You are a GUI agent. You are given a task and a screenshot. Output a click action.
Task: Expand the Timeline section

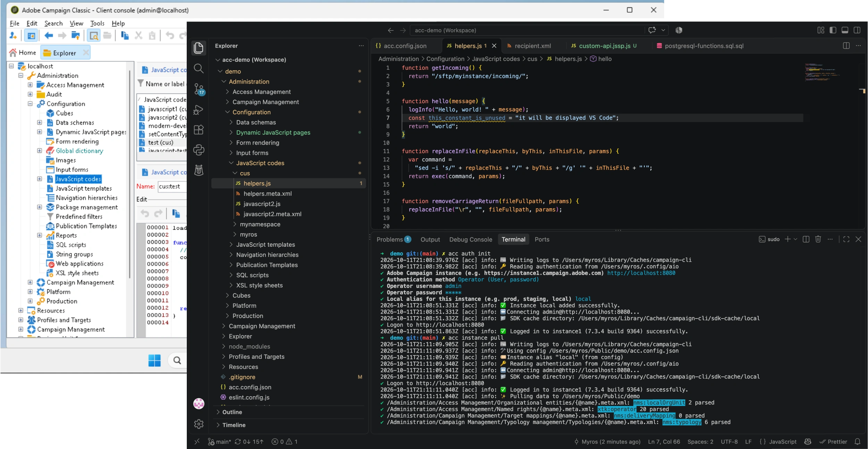click(x=234, y=425)
